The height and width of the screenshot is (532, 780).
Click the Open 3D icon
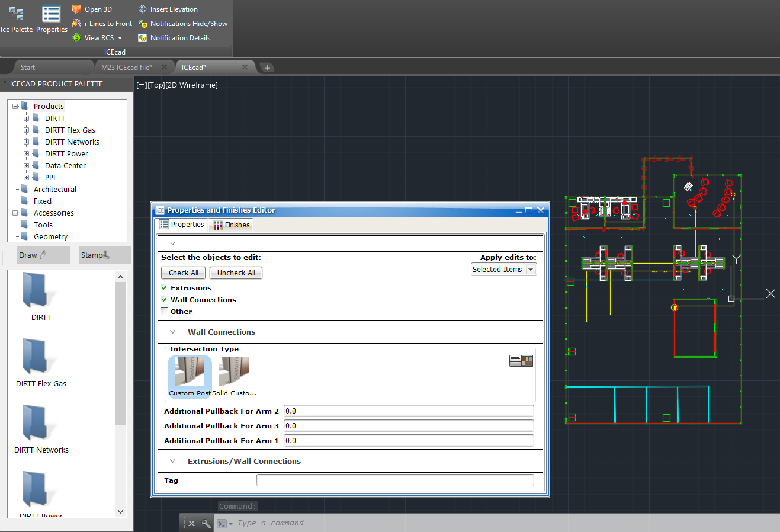pyautogui.click(x=77, y=9)
